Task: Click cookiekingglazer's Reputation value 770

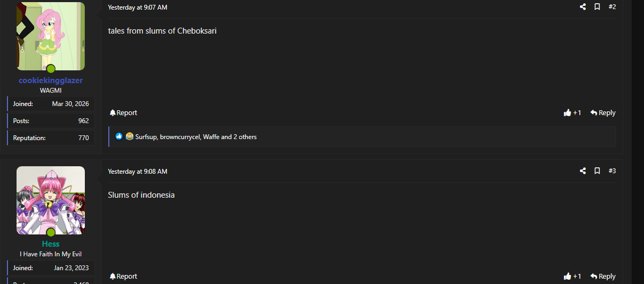Action: [x=84, y=138]
